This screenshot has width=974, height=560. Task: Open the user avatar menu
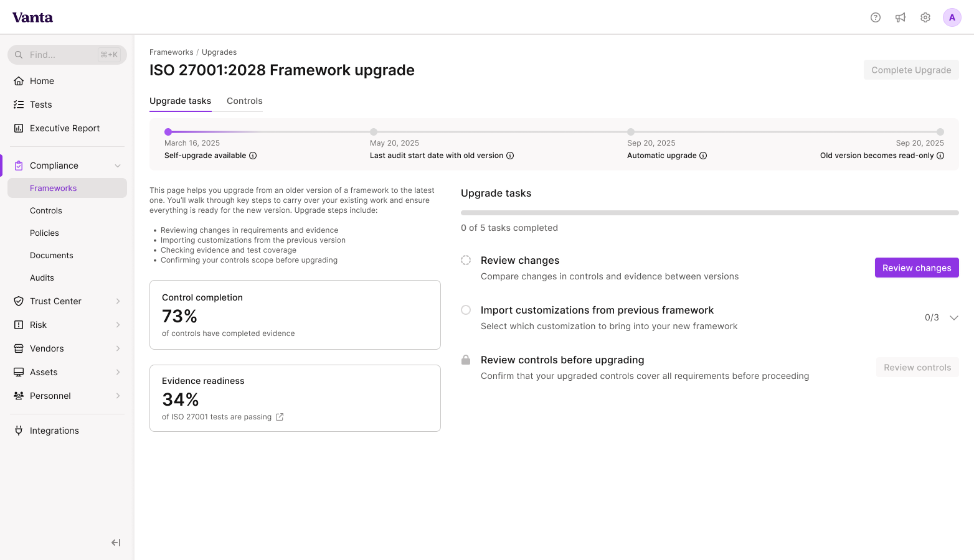tap(952, 17)
